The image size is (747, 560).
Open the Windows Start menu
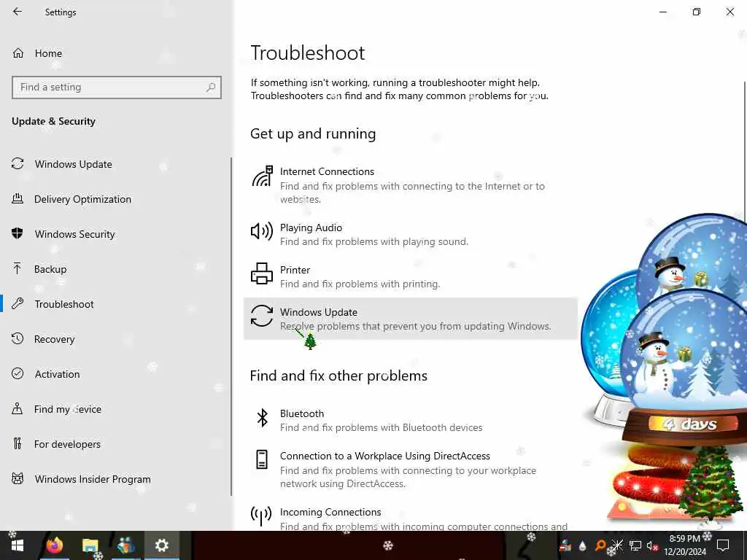18,545
